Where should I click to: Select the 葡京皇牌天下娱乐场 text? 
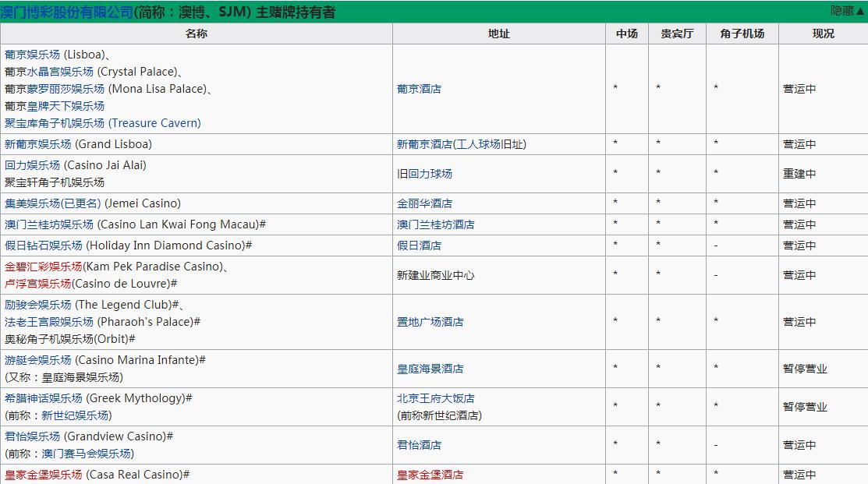pyautogui.click(x=55, y=106)
